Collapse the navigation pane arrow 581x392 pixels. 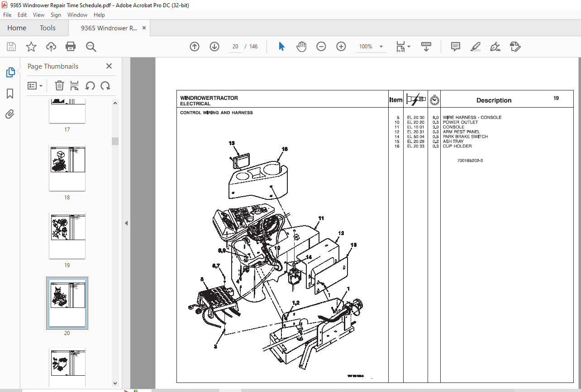coord(126,223)
